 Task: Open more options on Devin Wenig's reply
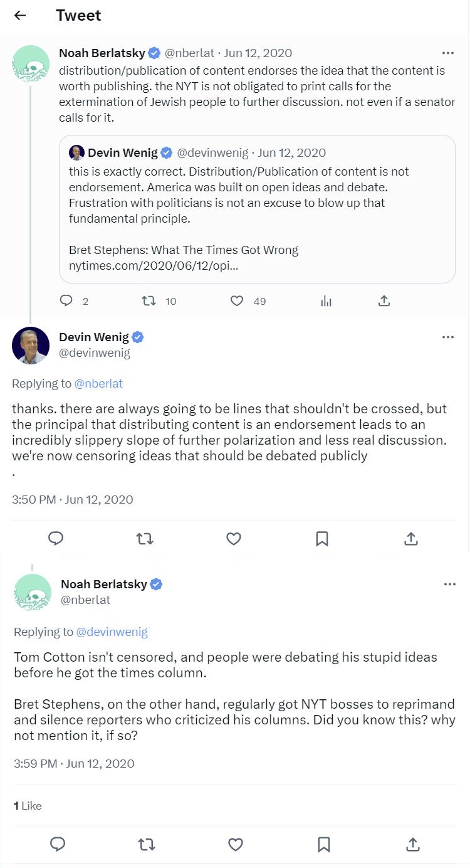pos(447,337)
